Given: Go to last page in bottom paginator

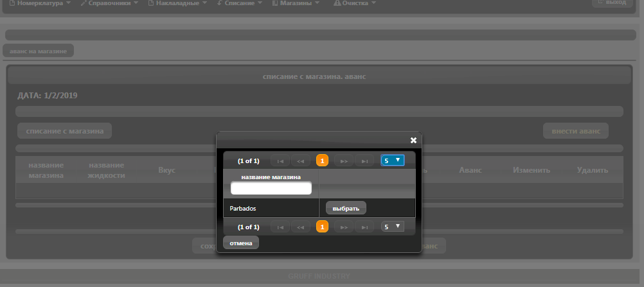Looking at the screenshot, I should [x=364, y=227].
